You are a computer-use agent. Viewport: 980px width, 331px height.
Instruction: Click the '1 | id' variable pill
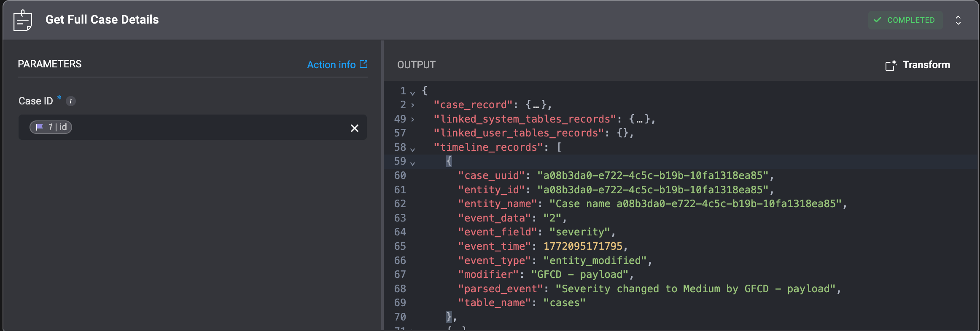pos(51,127)
